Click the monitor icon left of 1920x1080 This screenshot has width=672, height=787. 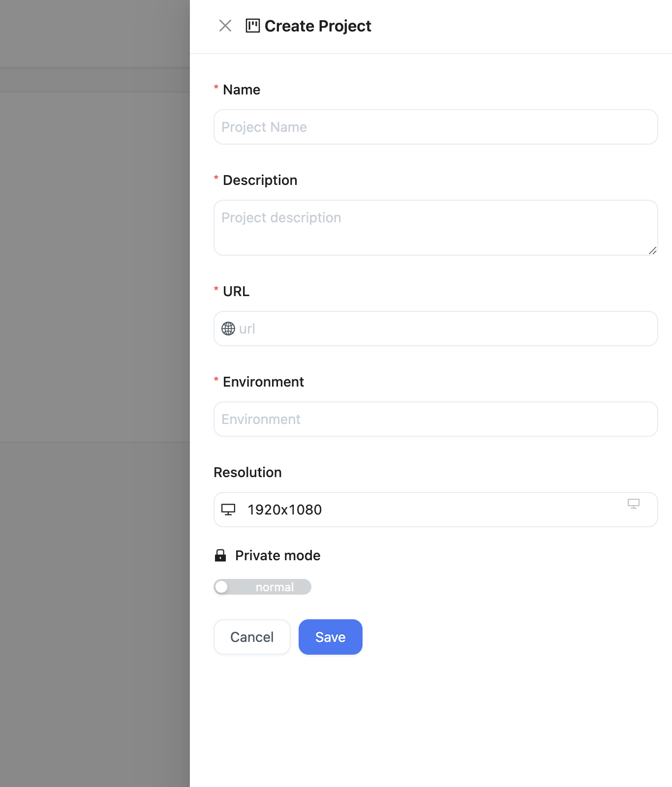coord(228,510)
